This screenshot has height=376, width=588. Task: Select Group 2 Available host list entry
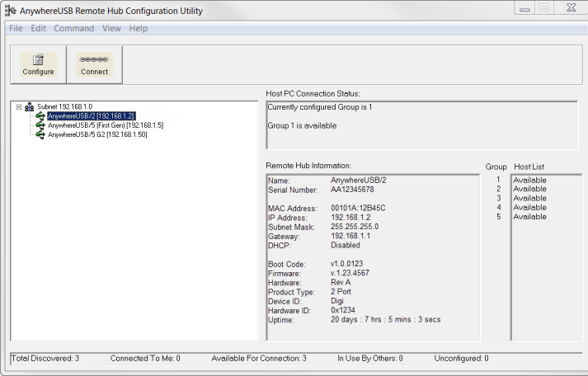coord(529,189)
